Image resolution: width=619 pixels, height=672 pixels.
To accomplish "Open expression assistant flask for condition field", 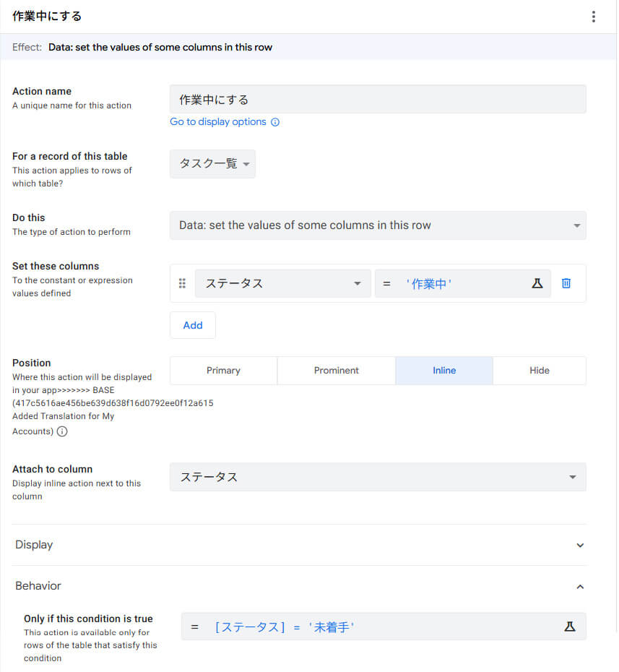I will click(x=569, y=626).
